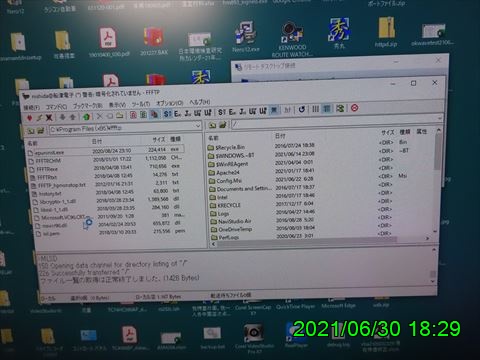Toggle Shift-JIS local kanji code button

coord(167,114)
